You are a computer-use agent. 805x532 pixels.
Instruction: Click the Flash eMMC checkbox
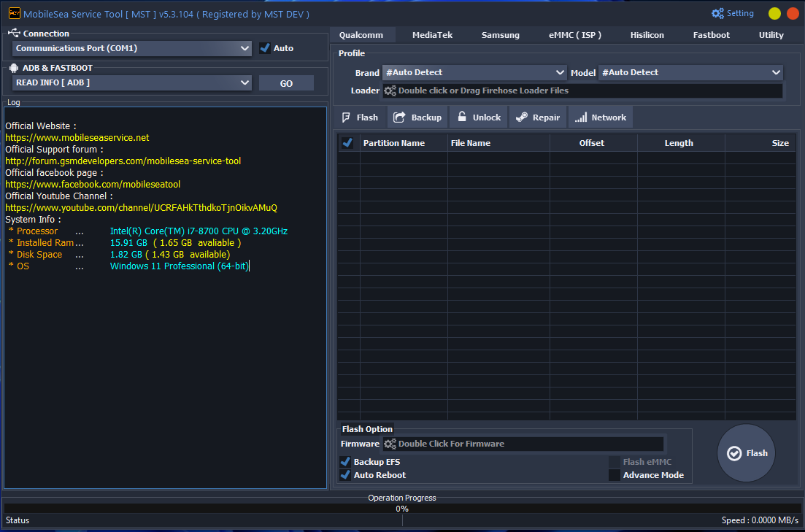pos(615,462)
